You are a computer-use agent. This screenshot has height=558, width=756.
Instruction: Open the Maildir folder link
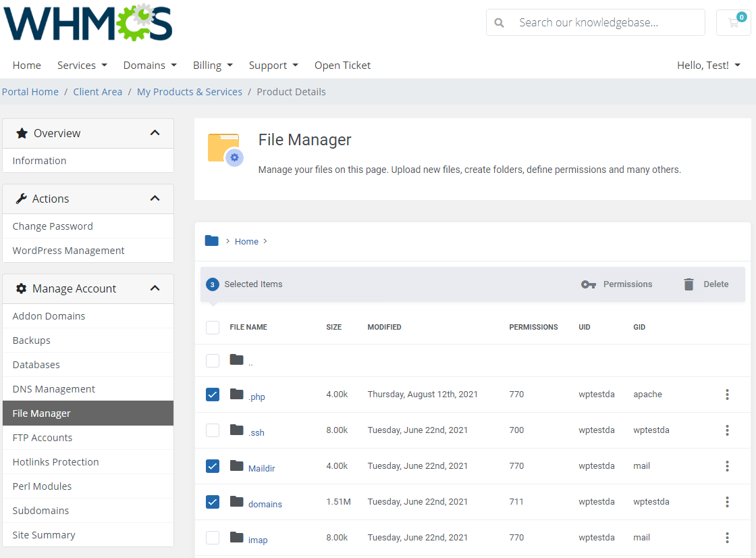click(261, 468)
